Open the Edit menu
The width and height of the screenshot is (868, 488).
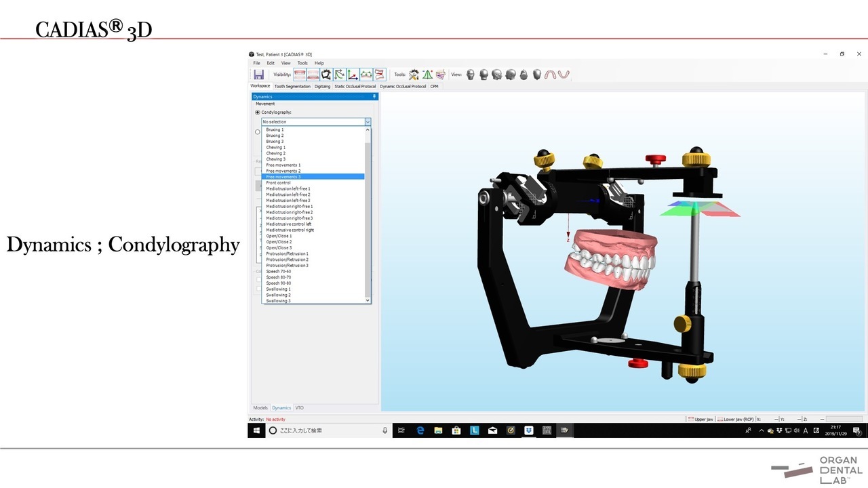point(271,63)
